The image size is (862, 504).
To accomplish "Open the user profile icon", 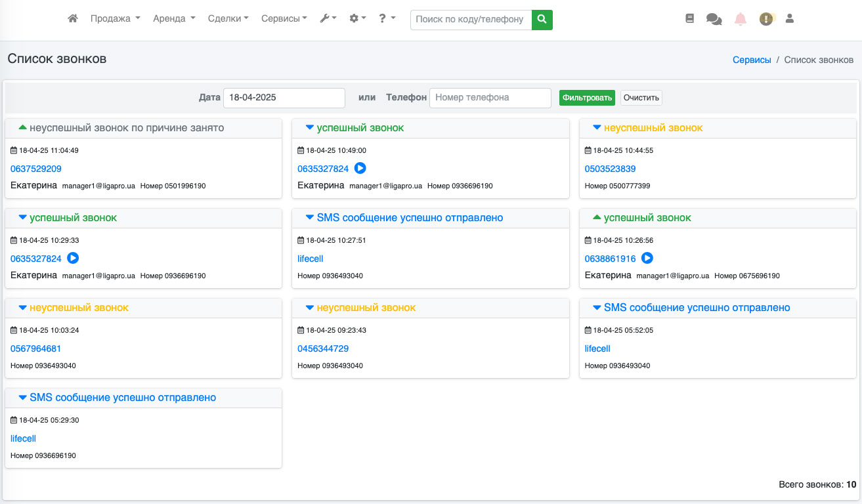I will click(790, 19).
